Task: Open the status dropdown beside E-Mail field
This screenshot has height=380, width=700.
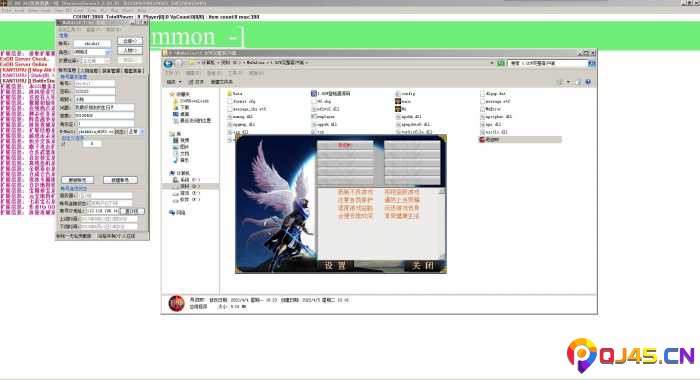Action: [136, 132]
